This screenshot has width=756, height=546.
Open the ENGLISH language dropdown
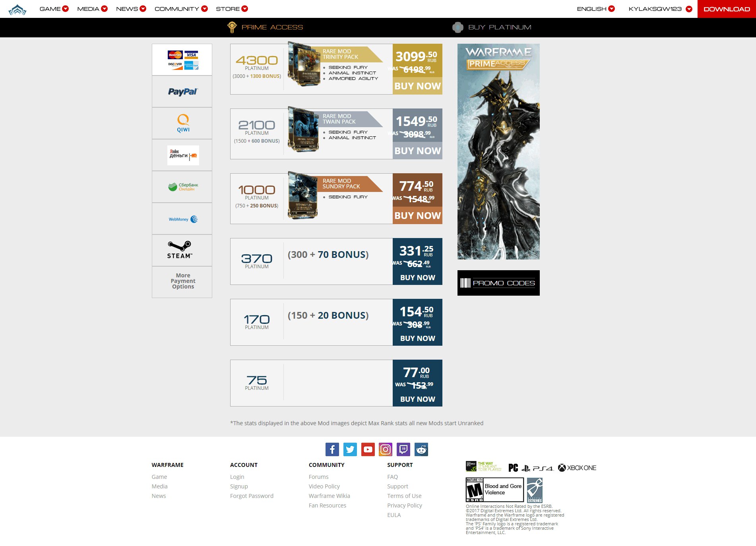point(596,9)
